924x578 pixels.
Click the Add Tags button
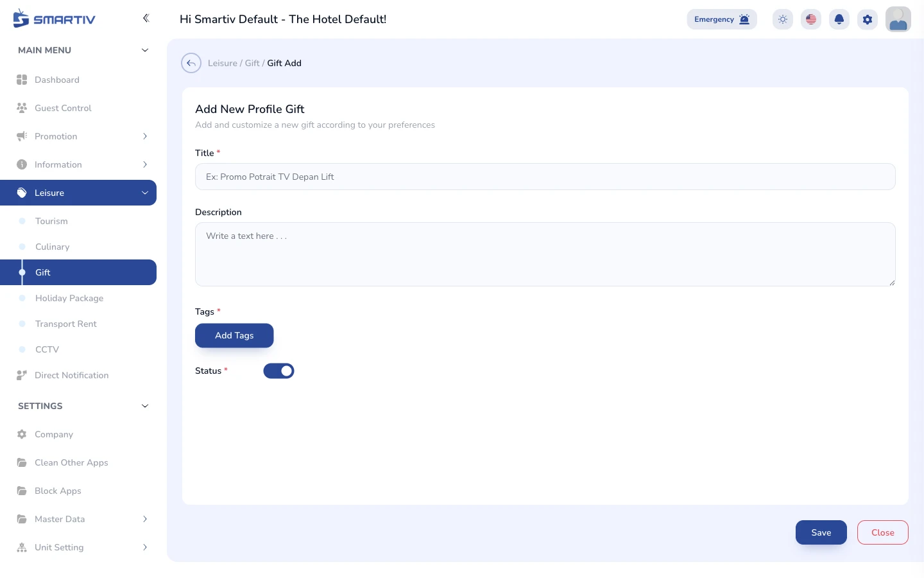point(234,335)
